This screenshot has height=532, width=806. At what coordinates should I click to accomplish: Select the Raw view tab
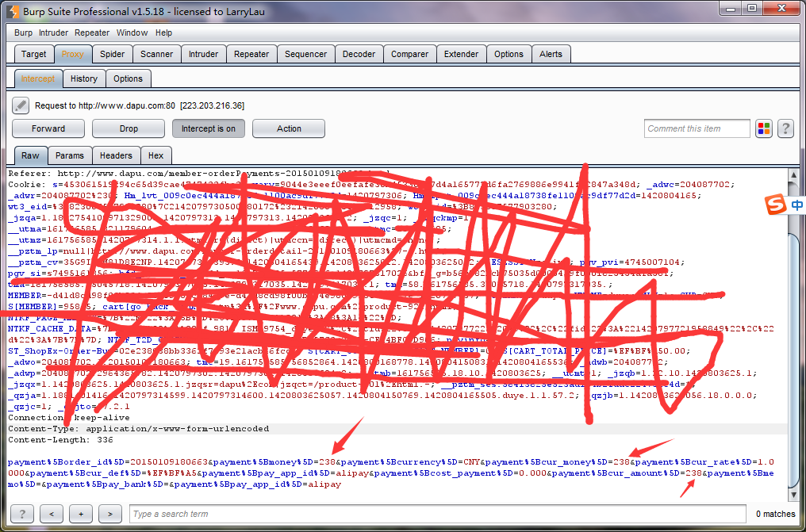pyautogui.click(x=30, y=155)
